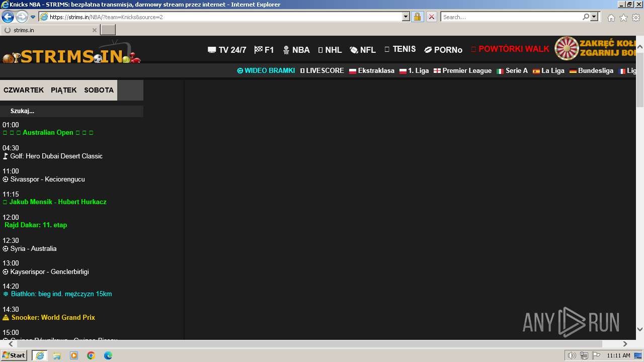Viewport: 644px width, 362px height.
Task: Click the security lock icon
Action: pyautogui.click(x=417, y=17)
